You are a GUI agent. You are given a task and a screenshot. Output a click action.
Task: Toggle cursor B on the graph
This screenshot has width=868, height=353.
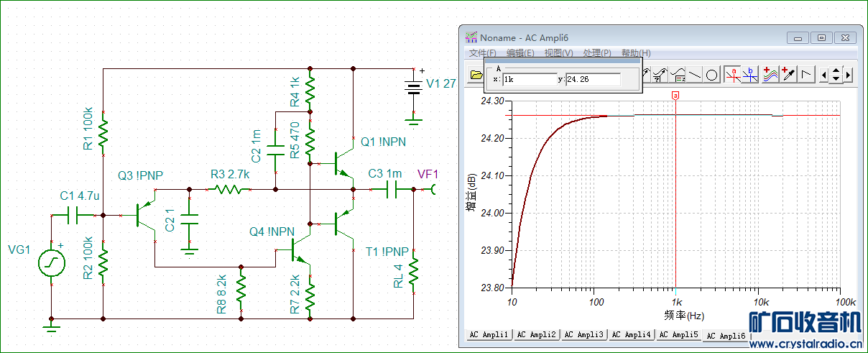pyautogui.click(x=750, y=74)
